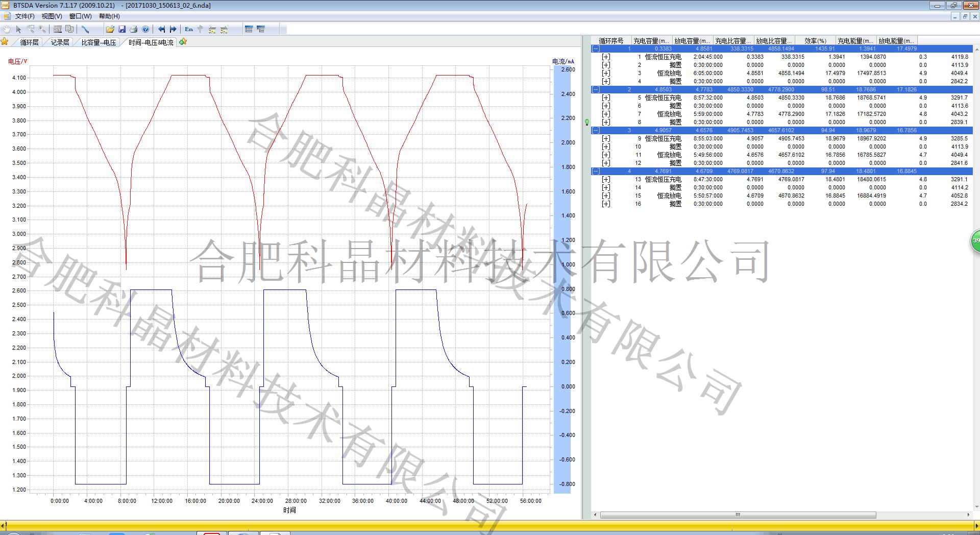Click the horizontal scrollbar under the data table
The image size is (980, 535).
pyautogui.click(x=738, y=515)
